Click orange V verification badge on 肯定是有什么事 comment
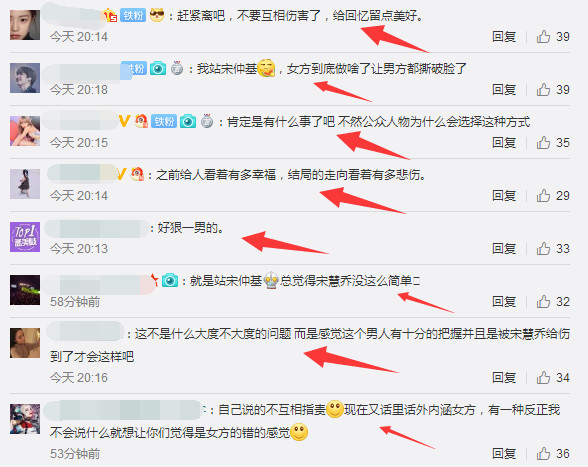Screen dimensions: 588x467 124,121
